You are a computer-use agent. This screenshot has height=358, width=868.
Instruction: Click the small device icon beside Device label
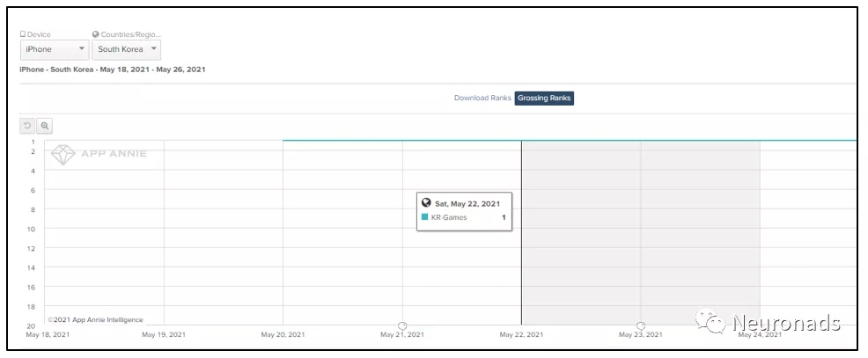pyautogui.click(x=23, y=34)
